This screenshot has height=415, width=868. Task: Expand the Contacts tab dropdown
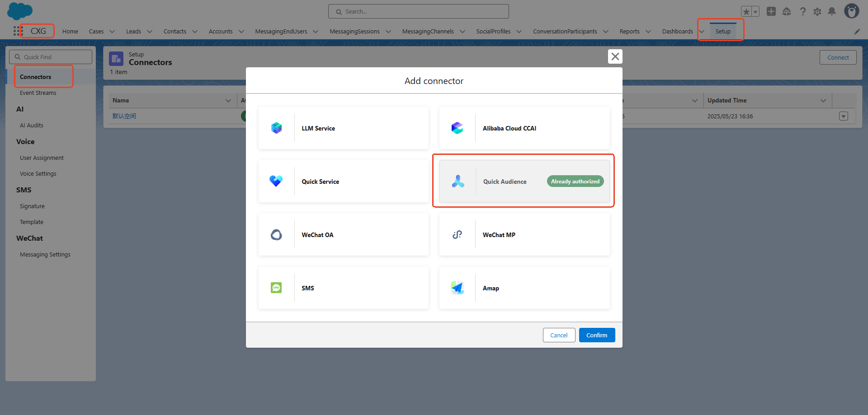195,31
